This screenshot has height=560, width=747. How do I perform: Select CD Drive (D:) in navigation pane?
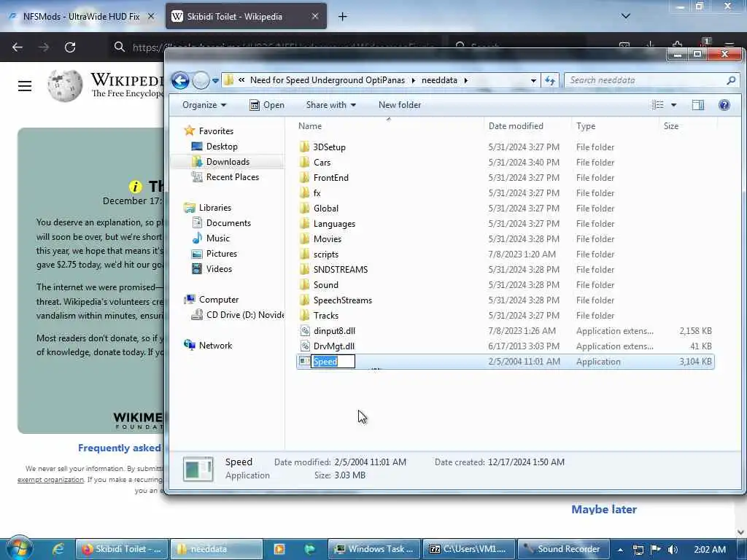pos(244,315)
